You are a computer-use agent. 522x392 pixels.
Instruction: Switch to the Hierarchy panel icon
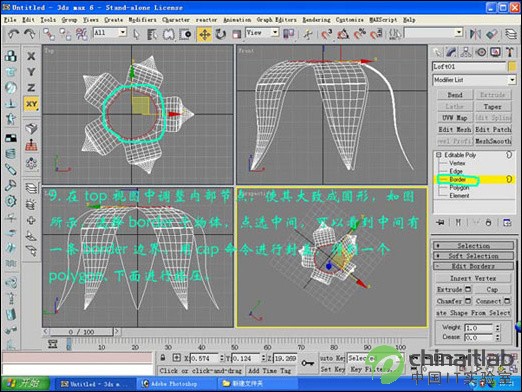click(x=466, y=52)
